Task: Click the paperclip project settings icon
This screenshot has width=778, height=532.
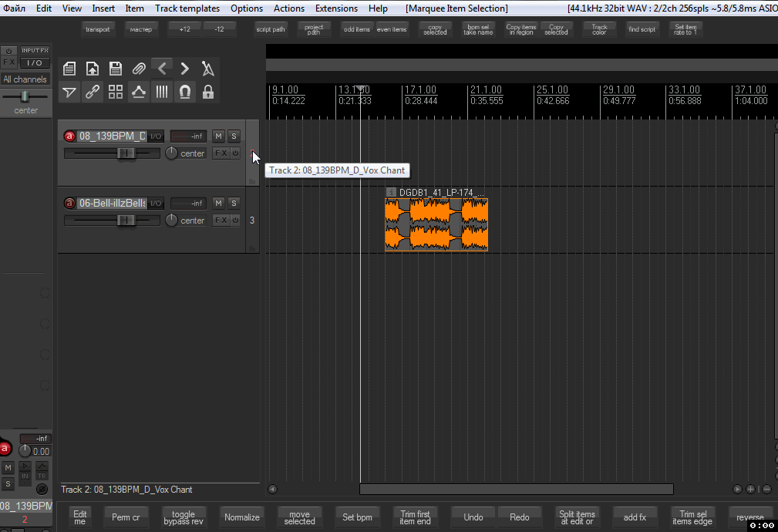Action: click(x=139, y=69)
